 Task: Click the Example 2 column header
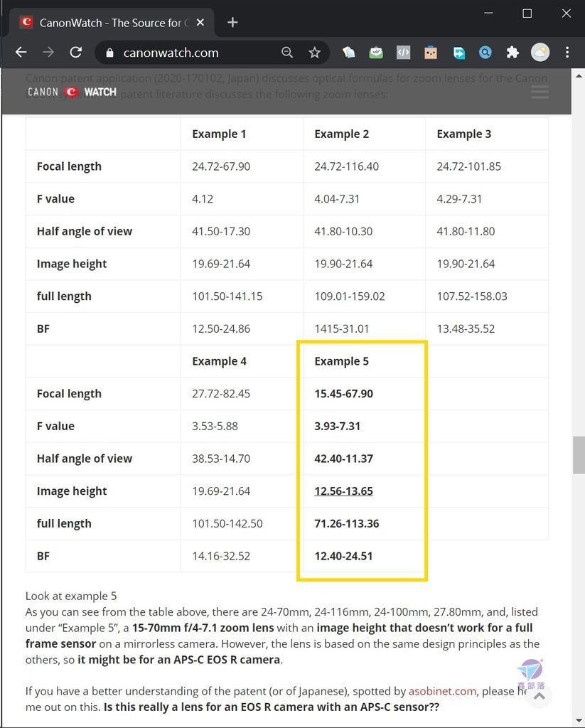tap(342, 134)
